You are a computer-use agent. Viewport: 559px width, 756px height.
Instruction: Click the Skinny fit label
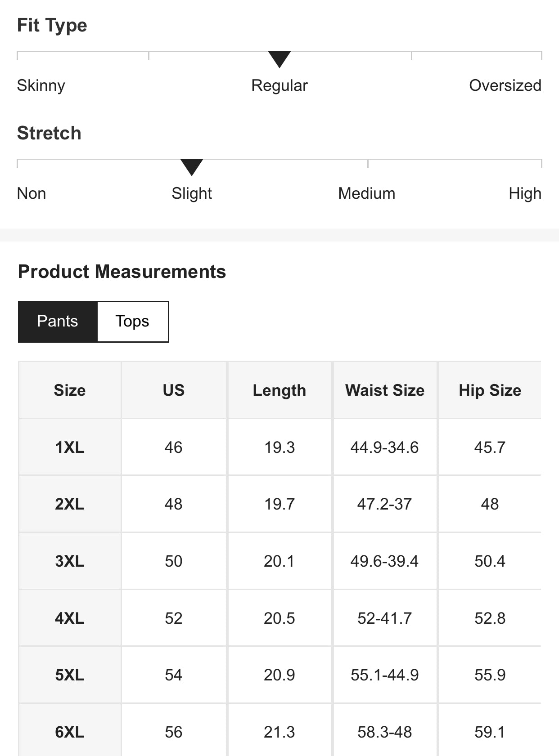tap(41, 85)
